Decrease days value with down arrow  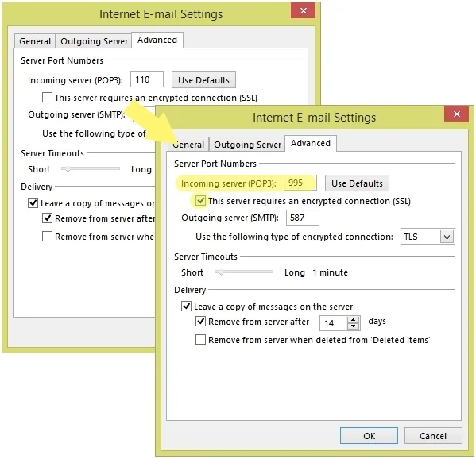point(353,326)
